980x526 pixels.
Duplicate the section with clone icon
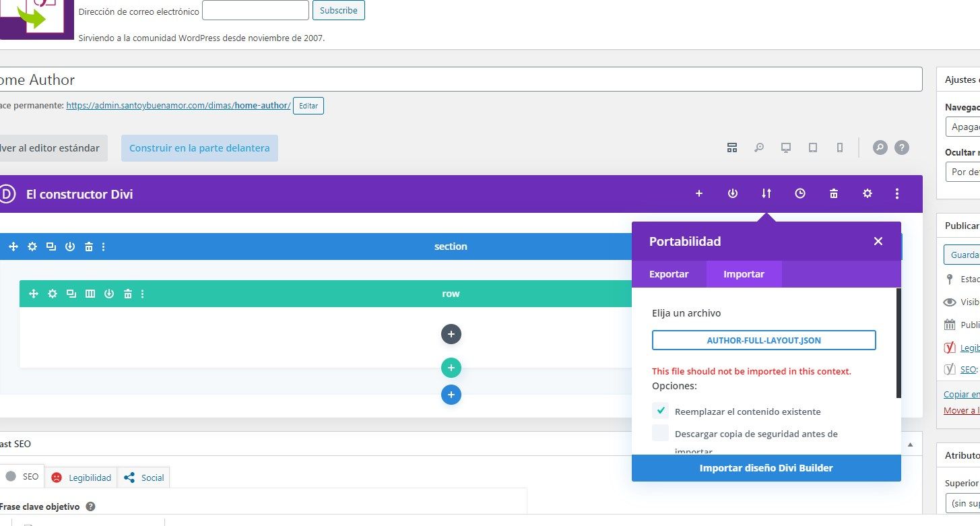51,246
